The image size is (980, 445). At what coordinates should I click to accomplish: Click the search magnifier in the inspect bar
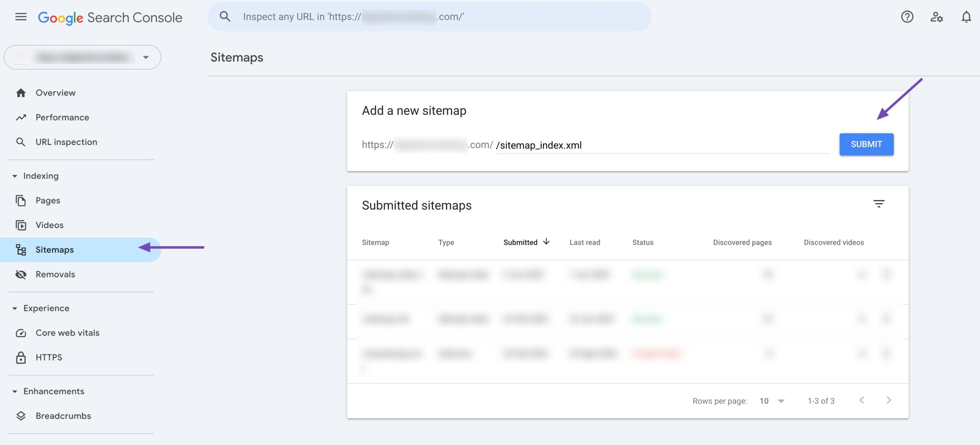[x=225, y=16]
